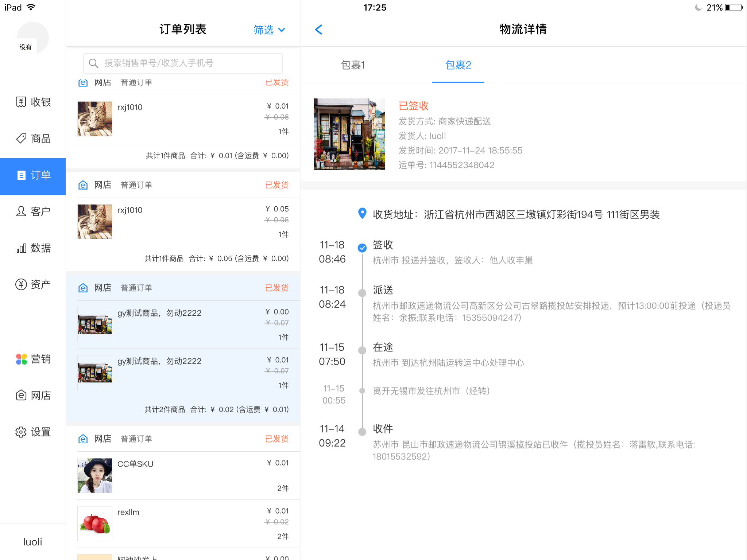Tap the 在途 timeline dot
Image resolution: width=747 pixels, height=560 pixels.
point(362,350)
